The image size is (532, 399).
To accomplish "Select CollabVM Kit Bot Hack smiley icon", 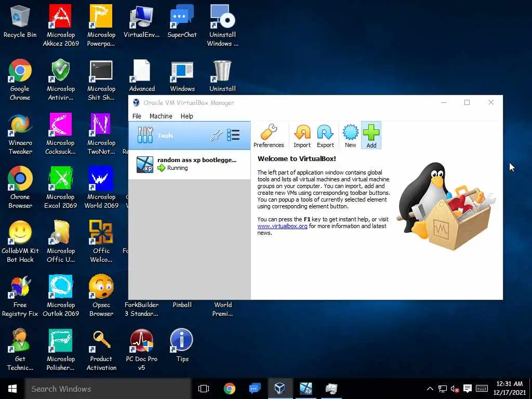I will [20, 242].
